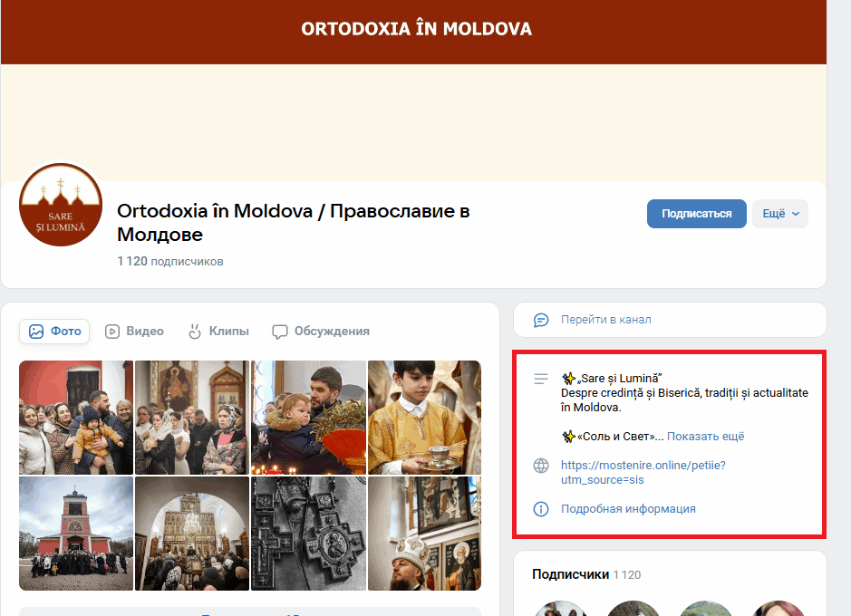Screen dimensions: 851x616
Task: Click the Sare și Lumină community avatar
Action: click(61, 205)
